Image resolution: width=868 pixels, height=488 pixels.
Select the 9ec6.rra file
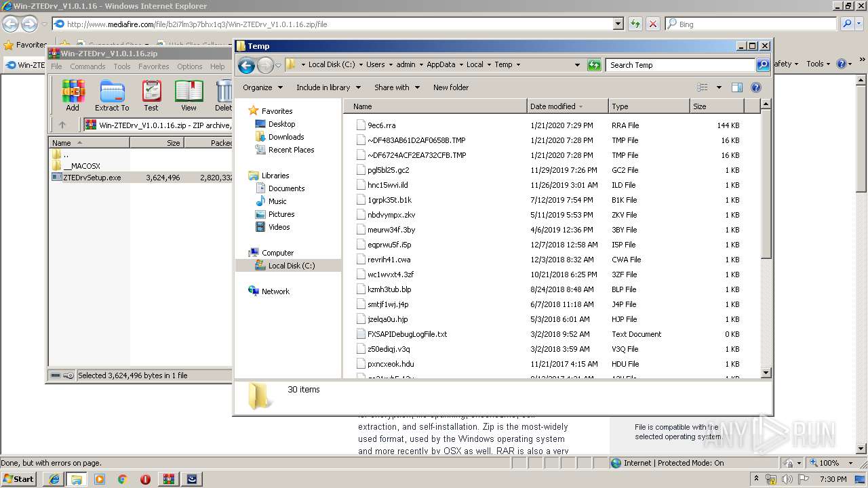click(381, 125)
